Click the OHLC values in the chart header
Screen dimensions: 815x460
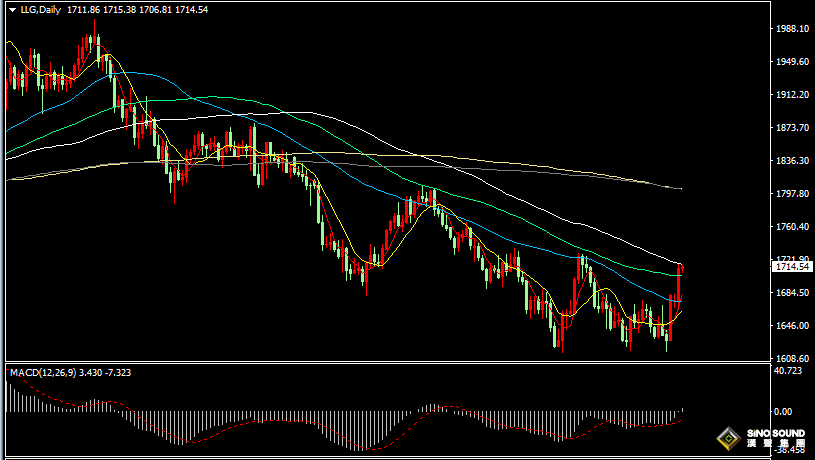pos(125,9)
